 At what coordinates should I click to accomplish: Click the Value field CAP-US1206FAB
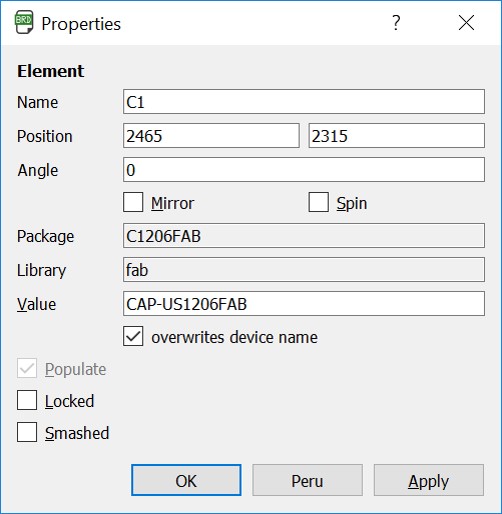click(x=304, y=304)
